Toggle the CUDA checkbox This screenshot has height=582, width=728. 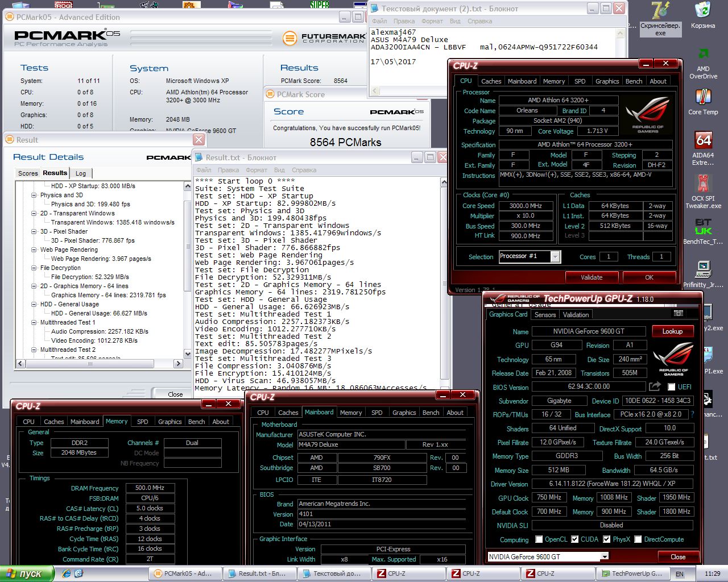pyautogui.click(x=575, y=539)
